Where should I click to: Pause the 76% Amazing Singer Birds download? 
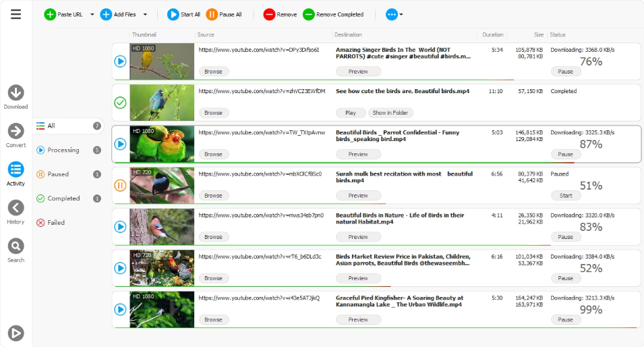tap(566, 72)
